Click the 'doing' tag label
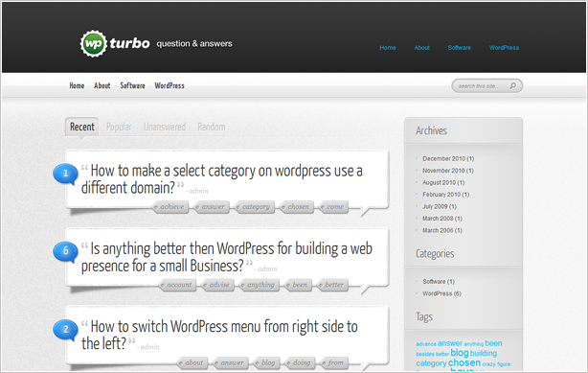The height and width of the screenshot is (373, 588). (301, 362)
